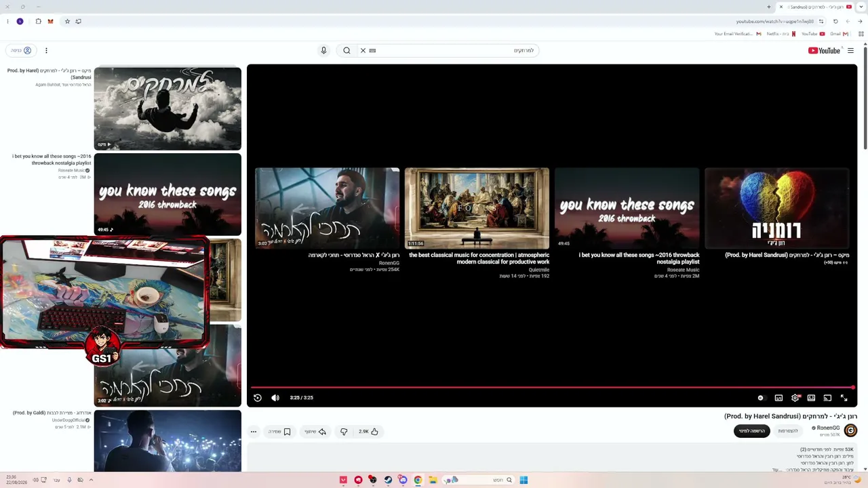Viewport: 868px width, 488px height.
Task: Bookmark this page with the star icon
Action: 67,21
